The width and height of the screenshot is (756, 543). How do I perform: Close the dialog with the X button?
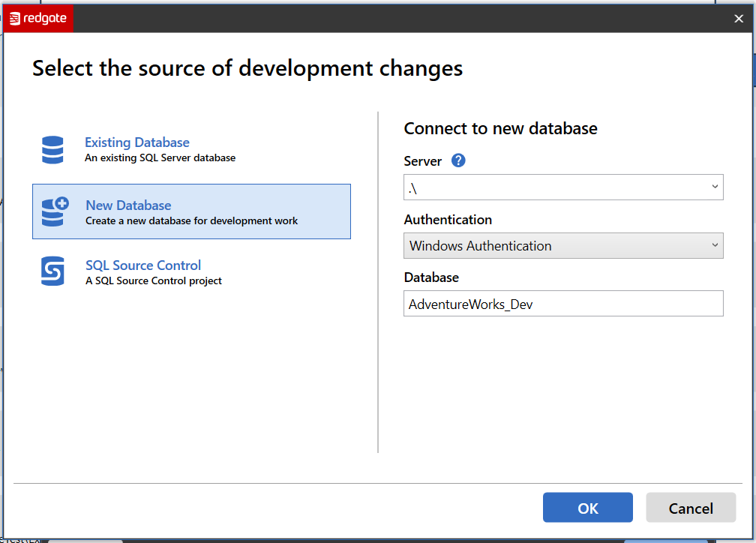739,19
